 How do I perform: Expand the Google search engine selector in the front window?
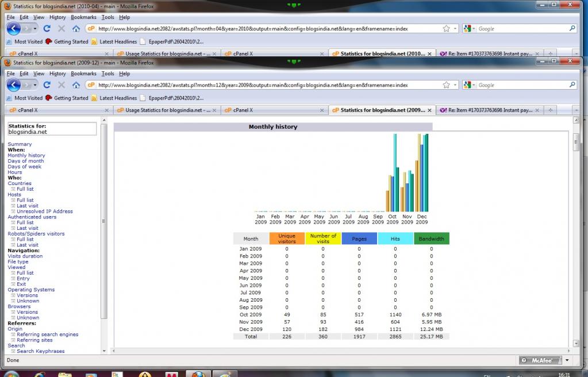[x=469, y=85]
